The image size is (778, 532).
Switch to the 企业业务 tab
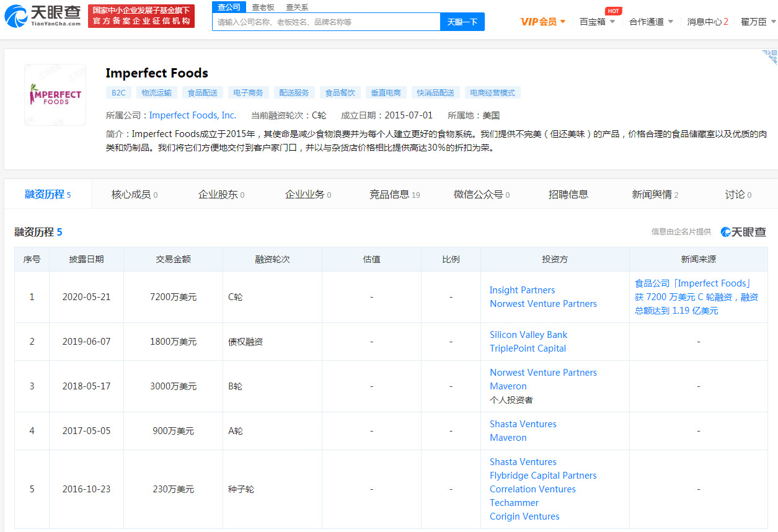pos(308,195)
